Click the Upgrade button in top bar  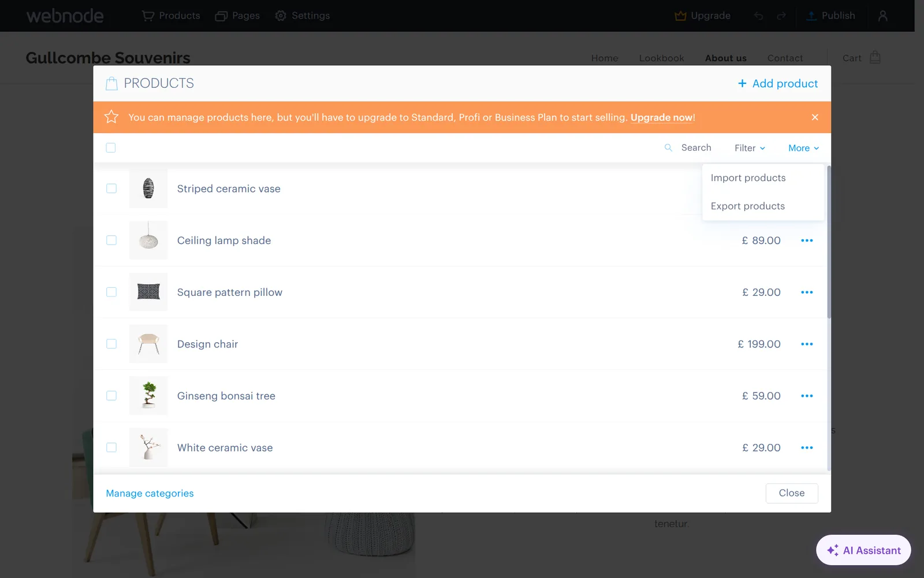[x=702, y=16]
